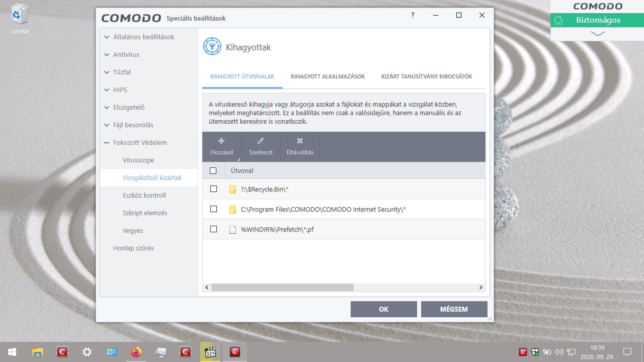
Task: Click the Kihagyottak filter icon
Action: [x=212, y=47]
